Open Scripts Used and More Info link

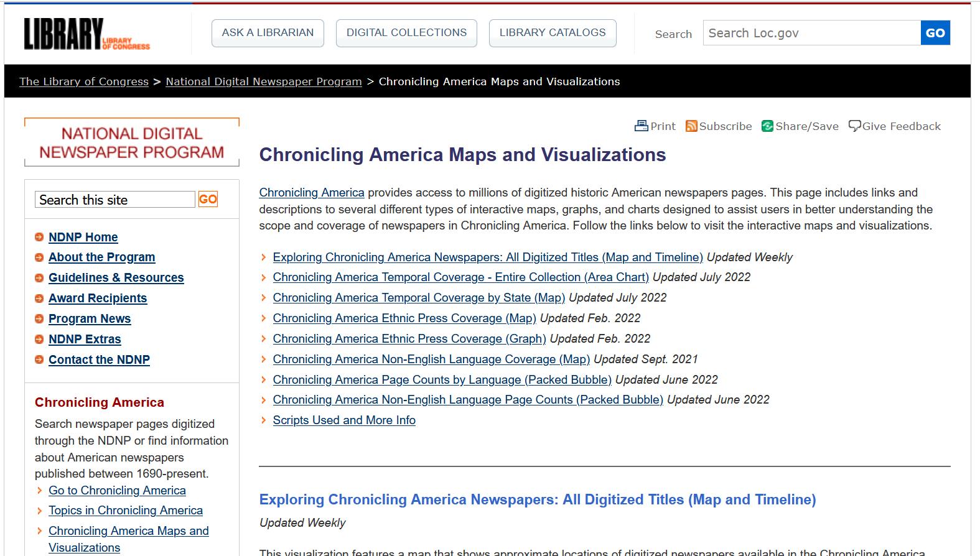tap(344, 420)
